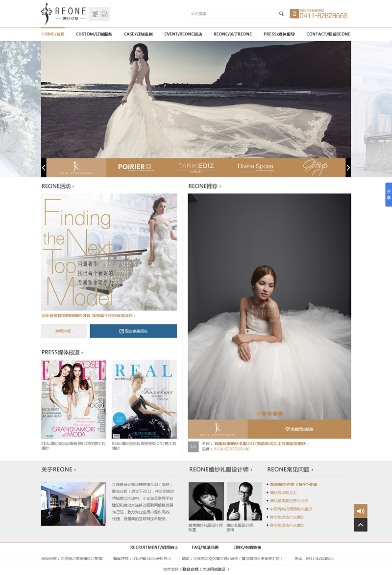Image resolution: width=392 pixels, height=575 pixels.
Task: Go to previous banner slide arrow
Action: tap(44, 167)
